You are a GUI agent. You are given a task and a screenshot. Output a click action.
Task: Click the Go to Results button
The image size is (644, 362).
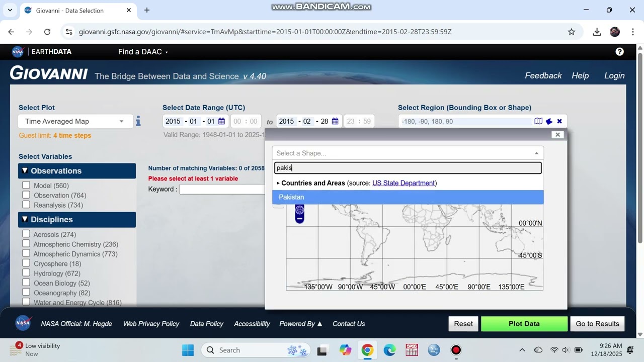point(597,324)
